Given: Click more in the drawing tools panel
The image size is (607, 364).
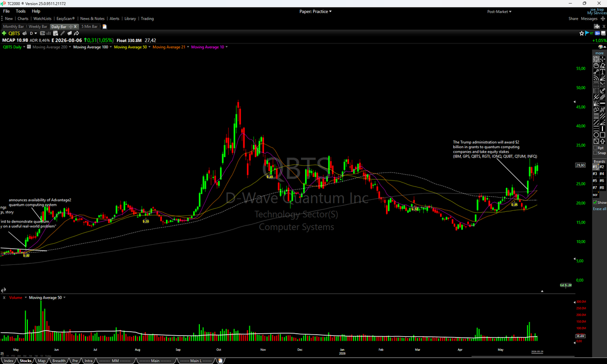Looking at the screenshot, I should pyautogui.click(x=599, y=53).
